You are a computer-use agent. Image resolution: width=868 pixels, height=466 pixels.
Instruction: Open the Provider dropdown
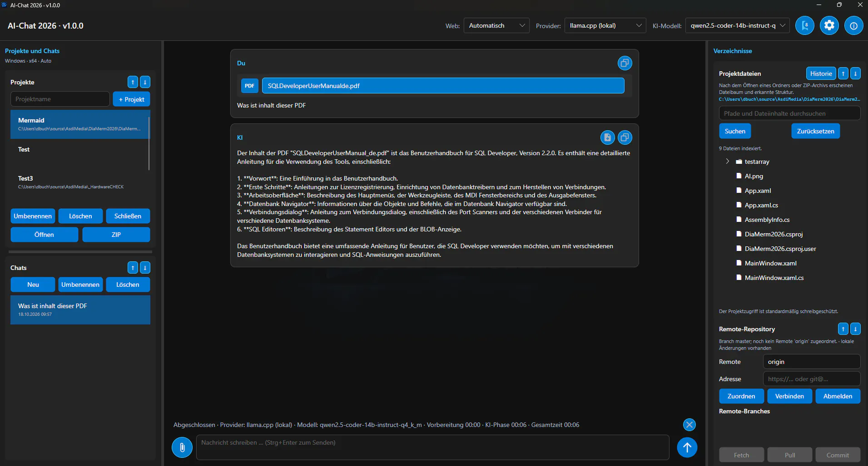(605, 26)
